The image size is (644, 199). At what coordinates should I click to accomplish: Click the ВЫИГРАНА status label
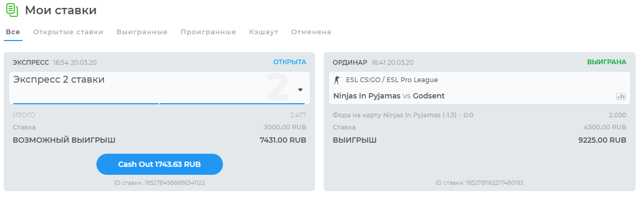[607, 62]
